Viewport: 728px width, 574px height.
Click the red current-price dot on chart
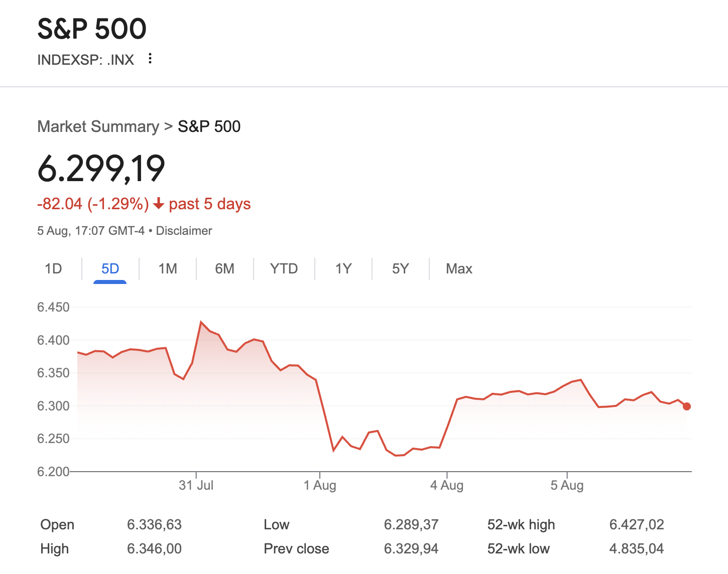pos(687,406)
